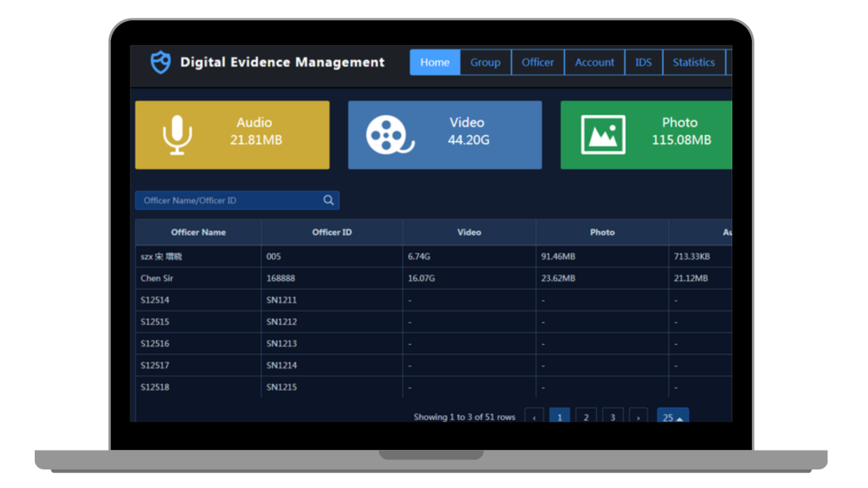Click the Digital Evidence Management shield logo
This screenshot has width=868, height=488.
coord(160,62)
